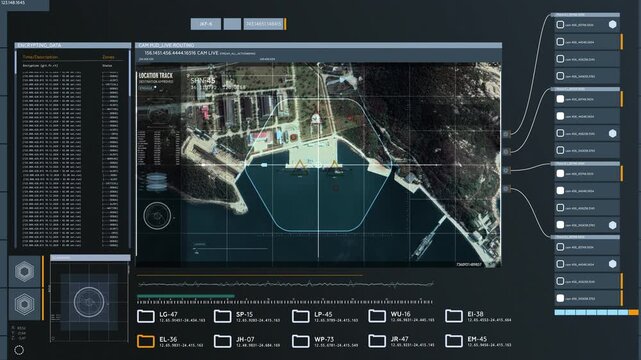Click the blank middle button at the top

(x=232, y=24)
